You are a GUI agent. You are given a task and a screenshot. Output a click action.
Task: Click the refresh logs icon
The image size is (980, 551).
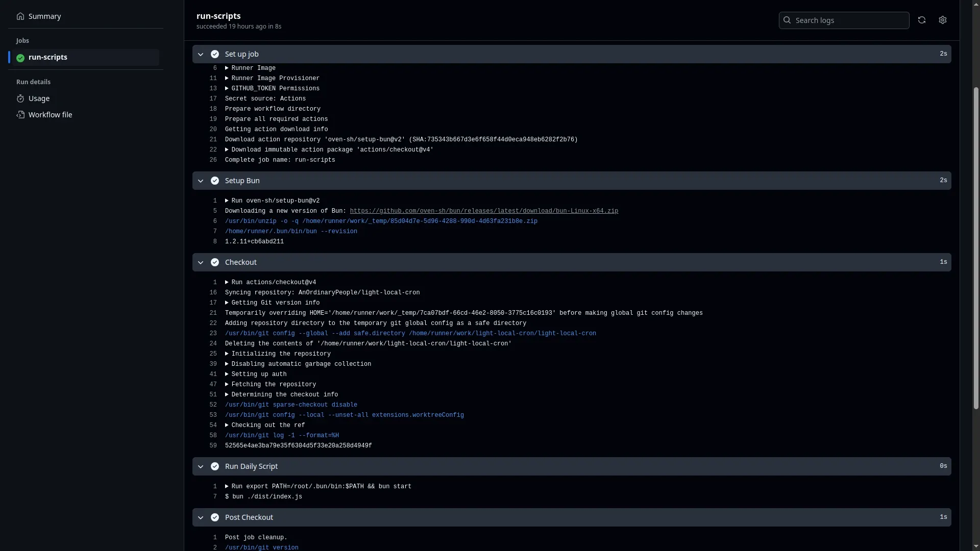(921, 20)
